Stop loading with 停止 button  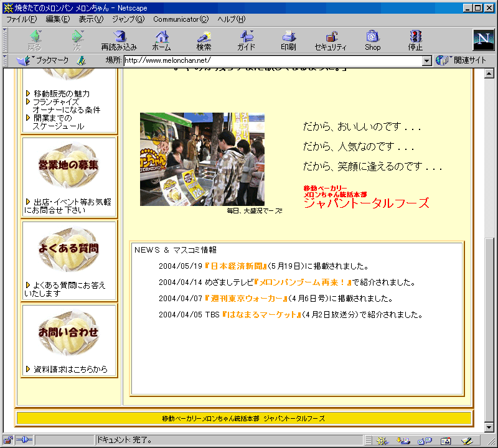[415, 40]
